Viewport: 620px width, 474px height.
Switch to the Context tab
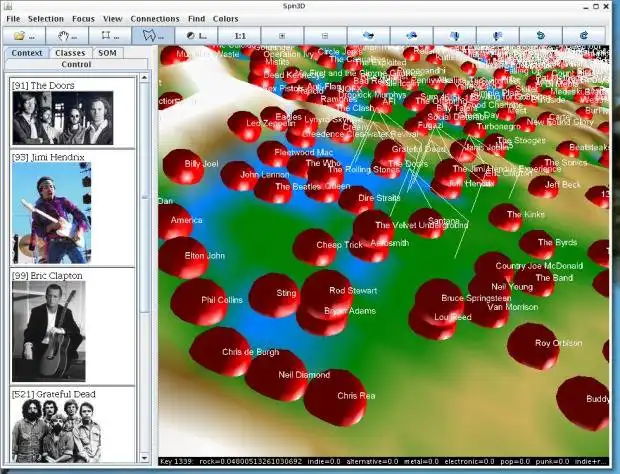26,53
